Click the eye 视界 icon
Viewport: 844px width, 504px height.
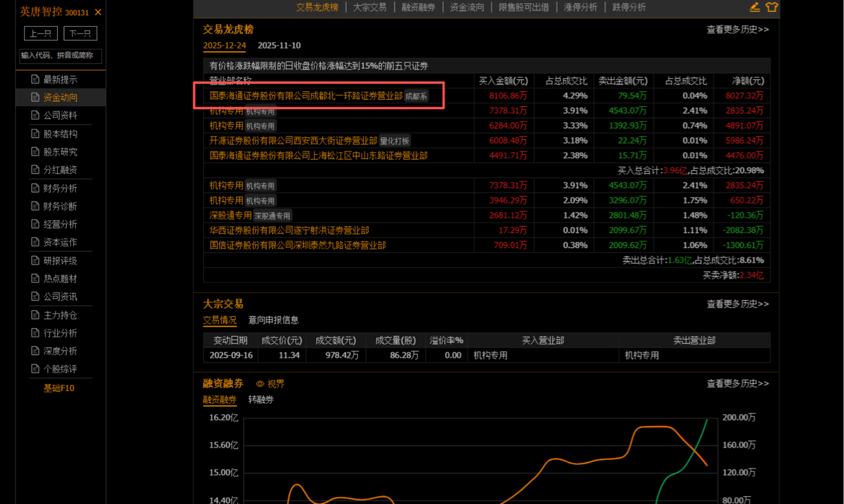click(260, 384)
